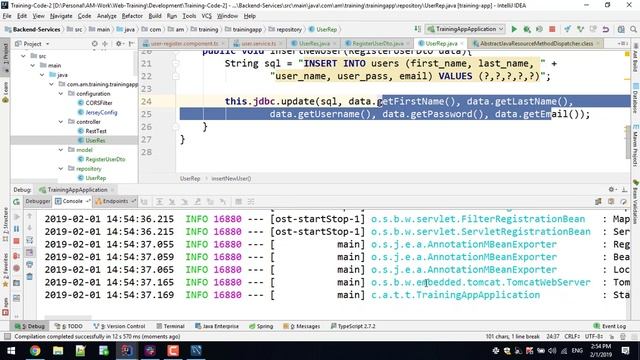Collapse the model package

click(61, 150)
